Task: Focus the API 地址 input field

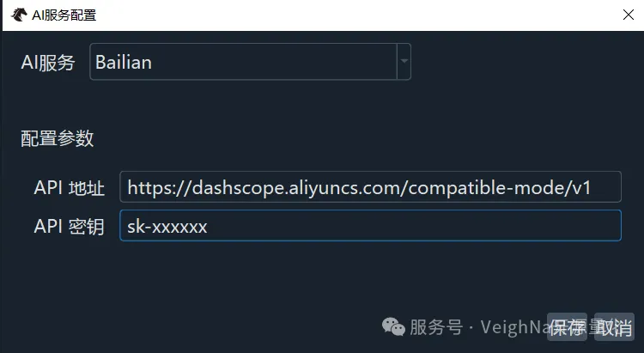Action: coord(370,187)
